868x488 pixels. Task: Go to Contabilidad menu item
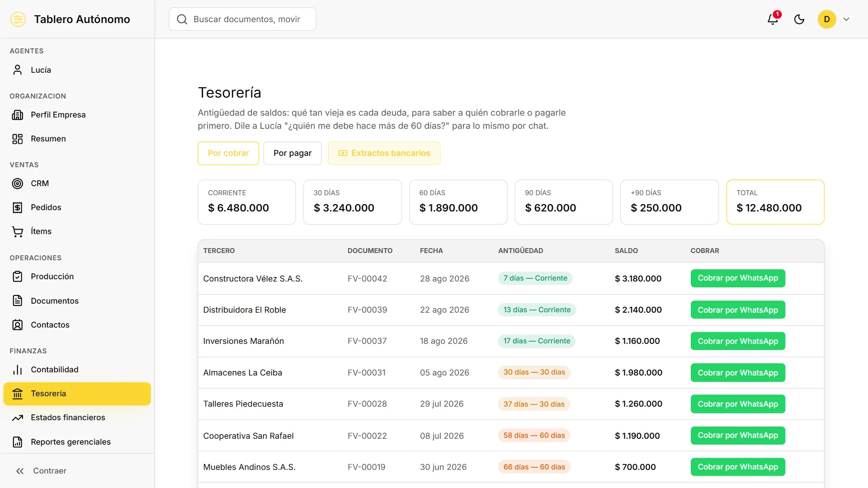[77, 370]
